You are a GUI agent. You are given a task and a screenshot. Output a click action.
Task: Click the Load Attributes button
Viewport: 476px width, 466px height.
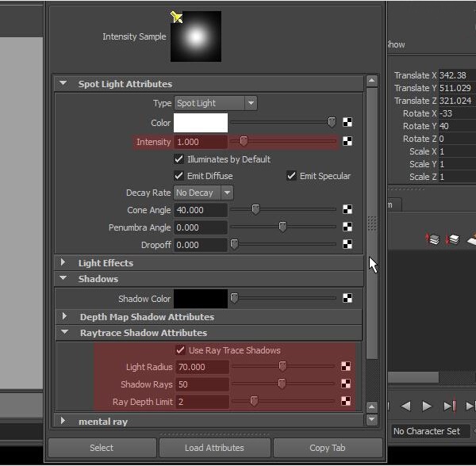[x=215, y=448]
